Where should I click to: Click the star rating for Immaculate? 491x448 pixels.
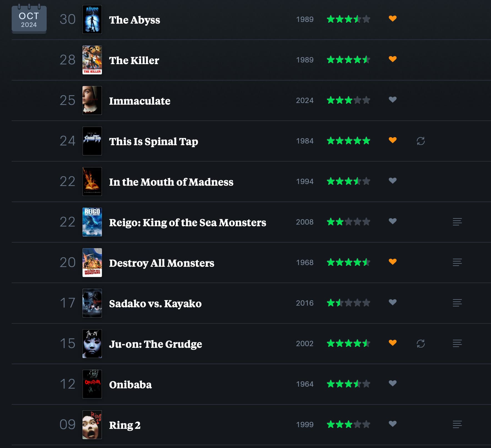[x=348, y=100]
